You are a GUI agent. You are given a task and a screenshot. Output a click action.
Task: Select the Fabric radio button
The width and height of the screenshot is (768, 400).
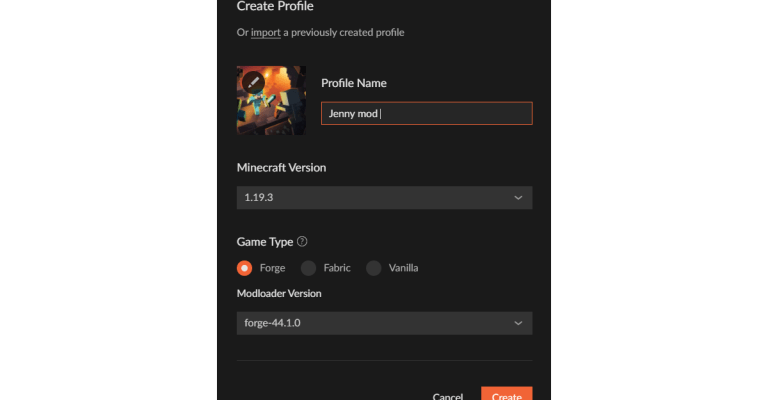(308, 268)
